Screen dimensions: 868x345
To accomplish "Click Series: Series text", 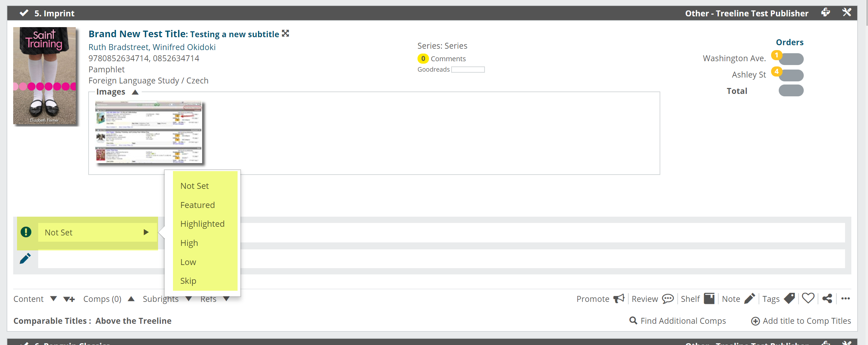I will click(442, 46).
